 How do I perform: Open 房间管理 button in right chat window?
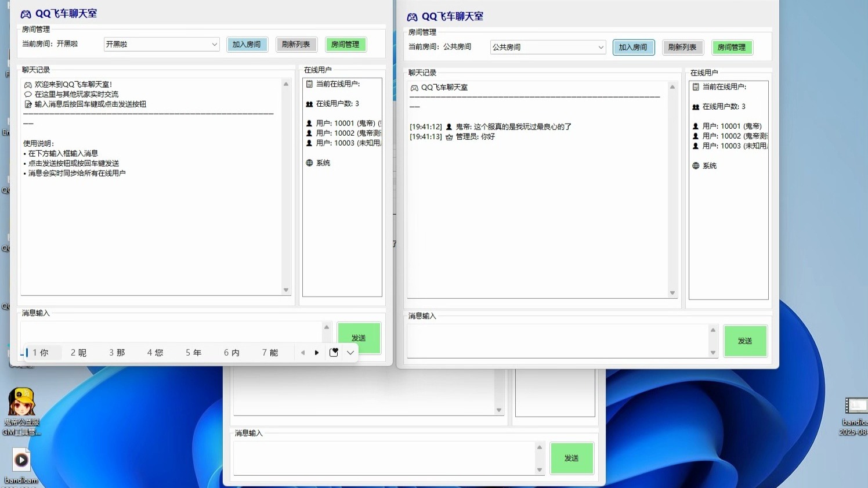[x=732, y=48]
